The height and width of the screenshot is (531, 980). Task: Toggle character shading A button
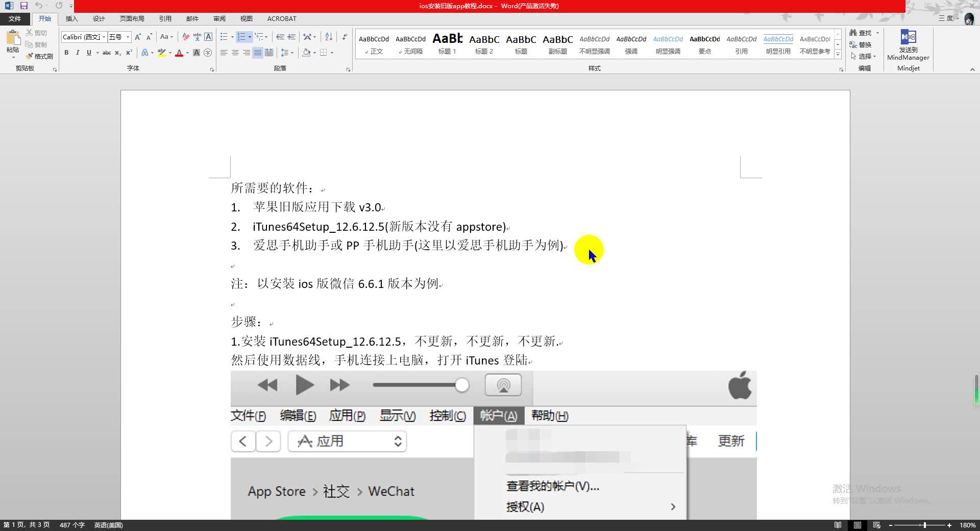[197, 53]
